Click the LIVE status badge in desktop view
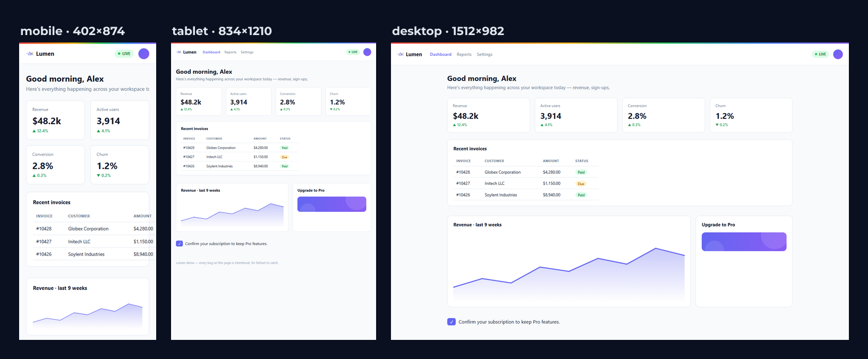868x359 pixels. click(x=820, y=54)
